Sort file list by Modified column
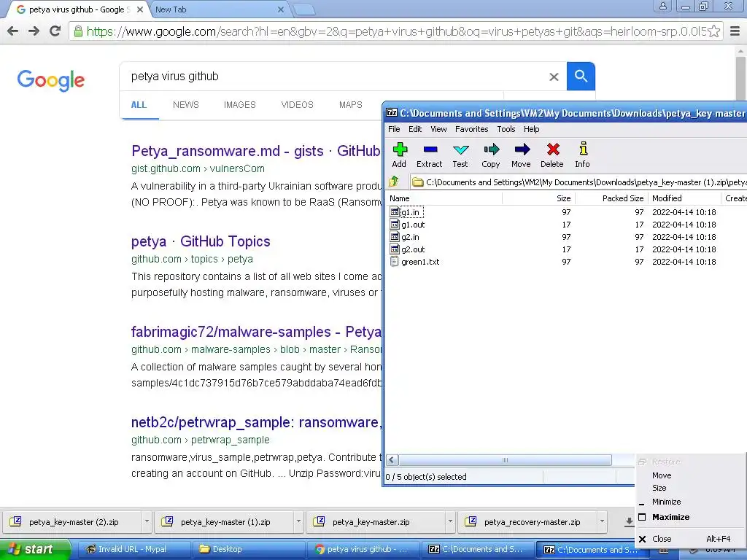 [x=684, y=198]
